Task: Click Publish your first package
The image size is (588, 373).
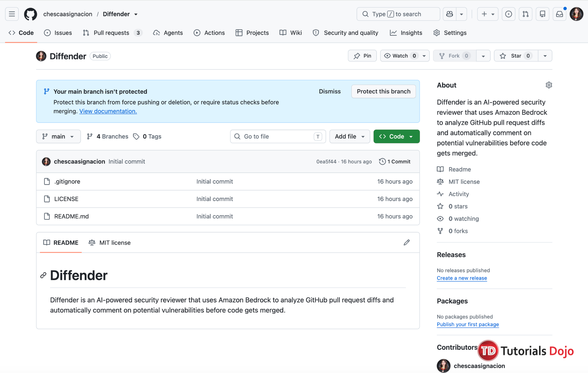Action: tap(468, 324)
